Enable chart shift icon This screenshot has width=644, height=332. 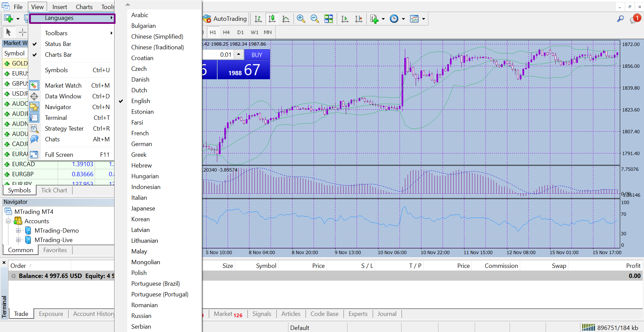click(359, 19)
